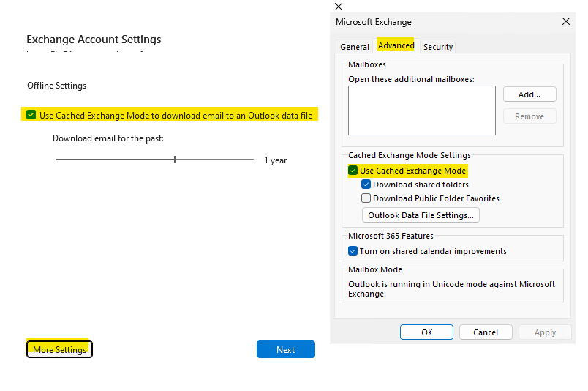Close the Microsoft Exchange dialog
588x391 pixels.
[x=566, y=21]
